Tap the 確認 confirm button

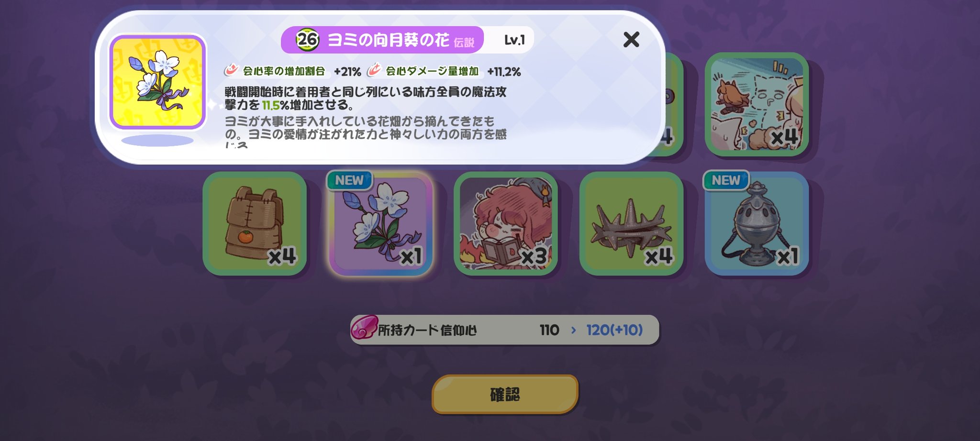(505, 394)
